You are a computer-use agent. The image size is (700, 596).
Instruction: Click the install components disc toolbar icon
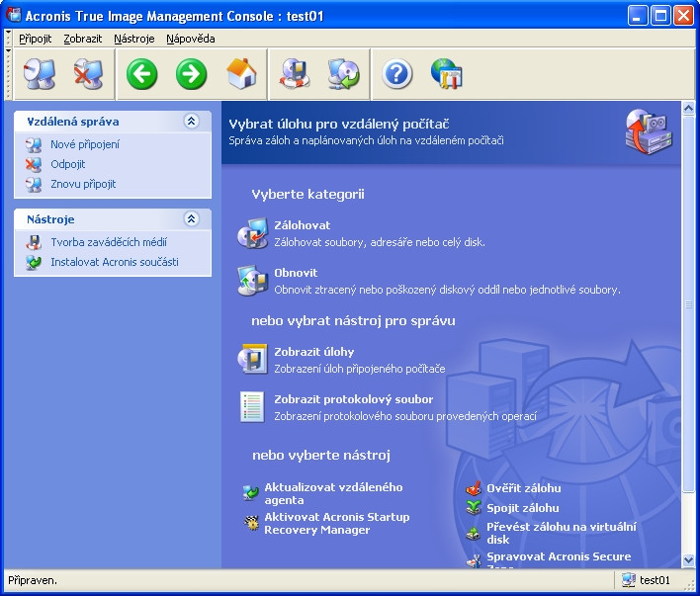pos(343,74)
